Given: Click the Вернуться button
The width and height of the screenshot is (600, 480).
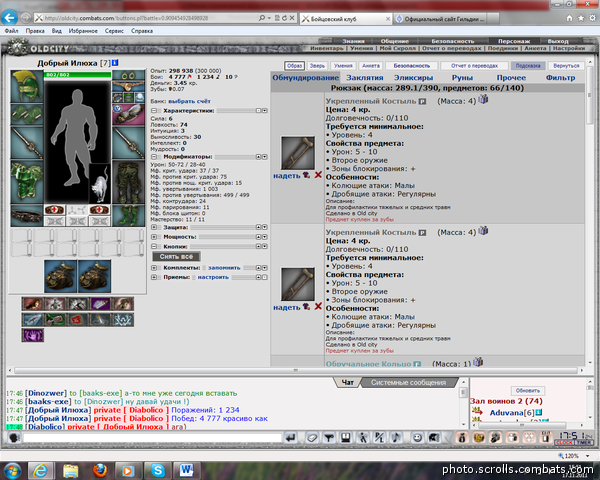Looking at the screenshot, I should tap(566, 66).
